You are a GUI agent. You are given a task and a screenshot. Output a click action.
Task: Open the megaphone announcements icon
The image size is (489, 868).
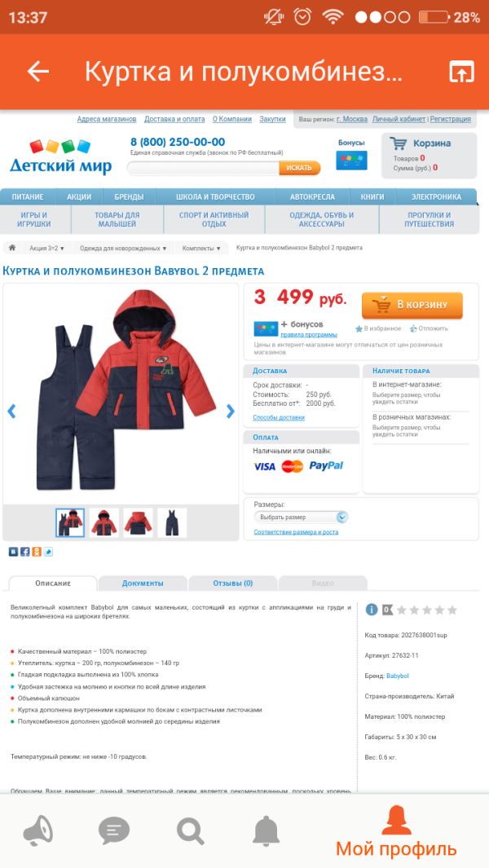(x=38, y=831)
